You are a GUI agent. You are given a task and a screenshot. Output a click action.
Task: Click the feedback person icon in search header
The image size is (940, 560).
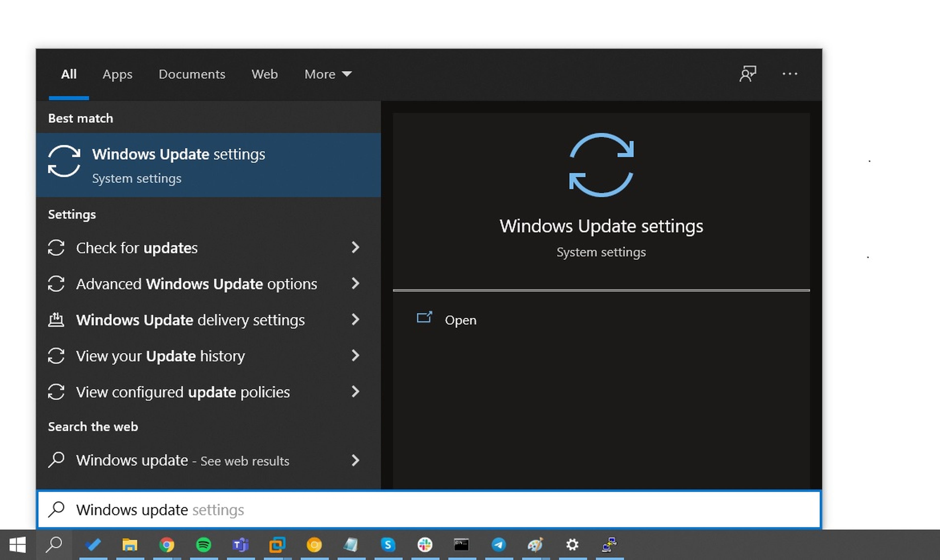pos(748,74)
